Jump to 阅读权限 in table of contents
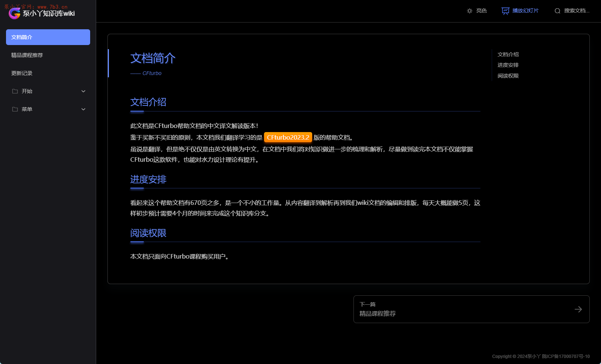Viewport: 601px width, 364px height. 508,76
